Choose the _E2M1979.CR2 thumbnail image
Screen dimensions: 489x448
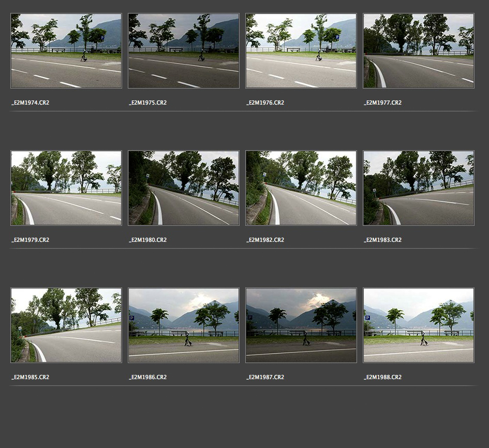click(66, 188)
